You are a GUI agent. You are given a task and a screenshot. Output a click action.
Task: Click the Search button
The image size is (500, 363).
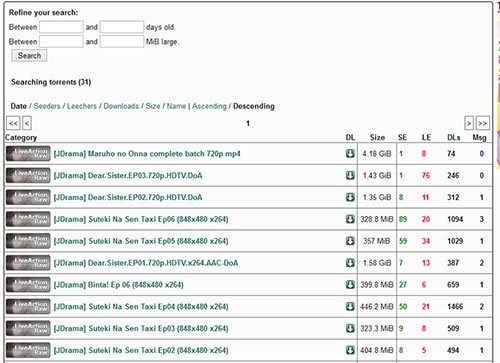29,56
